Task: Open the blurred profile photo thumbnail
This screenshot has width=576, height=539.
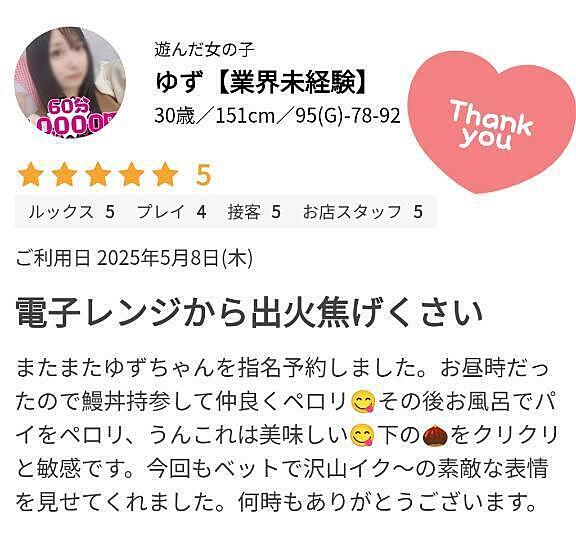Action: [70, 83]
